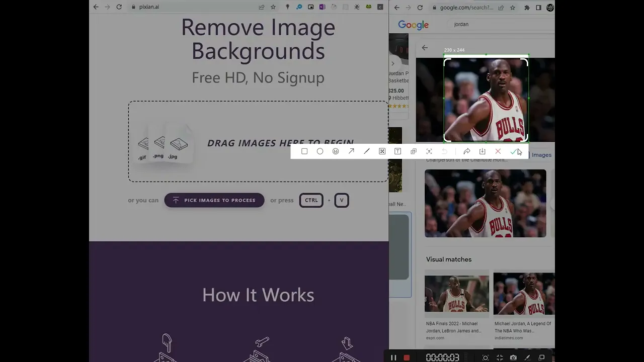Click the webcam record circle icon in recorder bar
644x362 pixels.
[486, 357]
